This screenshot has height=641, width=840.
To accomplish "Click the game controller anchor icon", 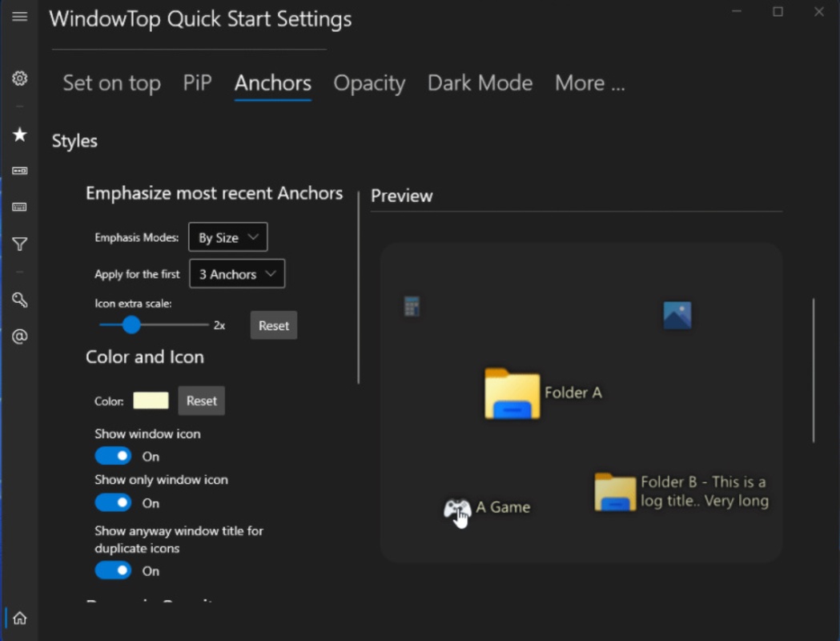I will (x=457, y=508).
